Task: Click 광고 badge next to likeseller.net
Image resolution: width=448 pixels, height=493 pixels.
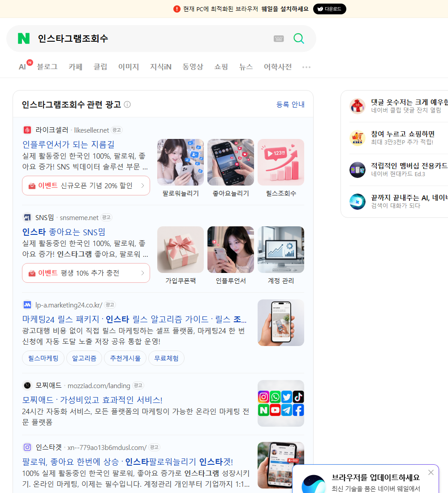Action: pyautogui.click(x=116, y=130)
